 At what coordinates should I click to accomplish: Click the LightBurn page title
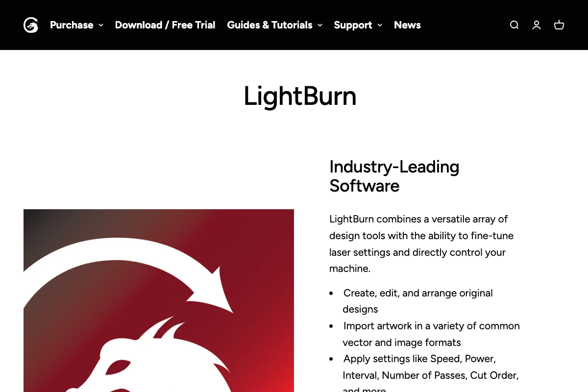click(300, 96)
